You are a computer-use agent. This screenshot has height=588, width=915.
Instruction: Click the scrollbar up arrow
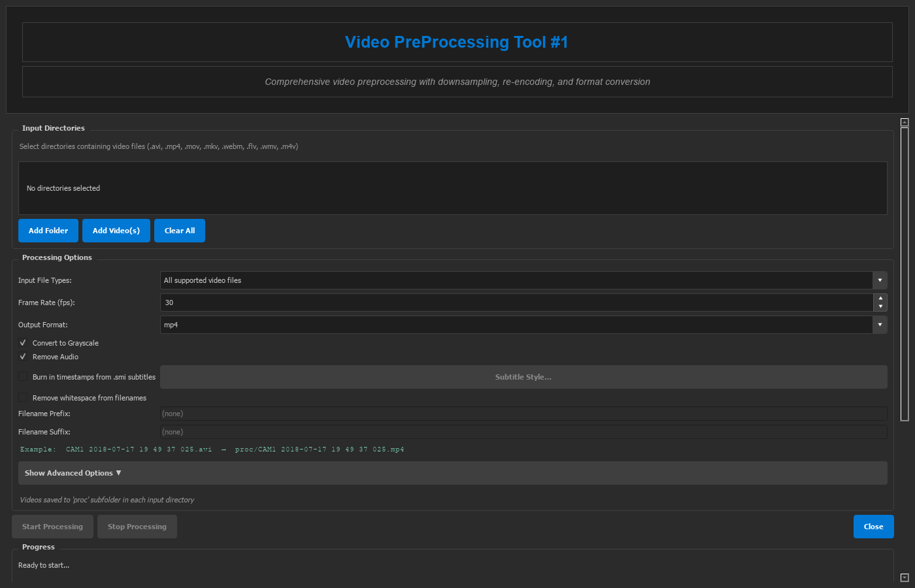point(905,122)
